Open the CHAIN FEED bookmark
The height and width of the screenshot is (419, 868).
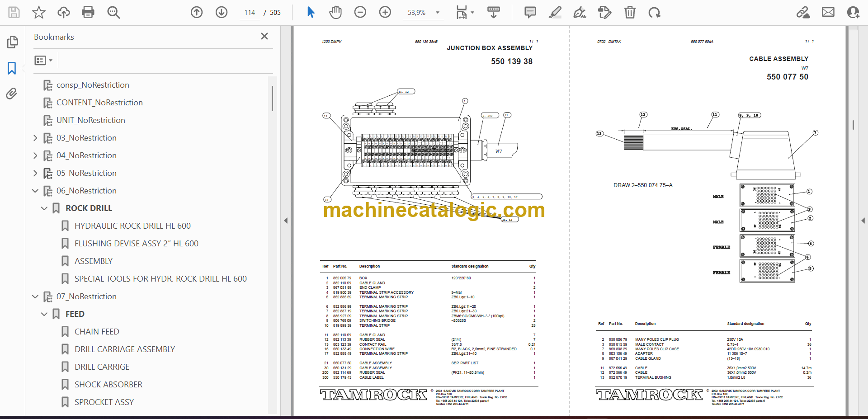click(97, 332)
